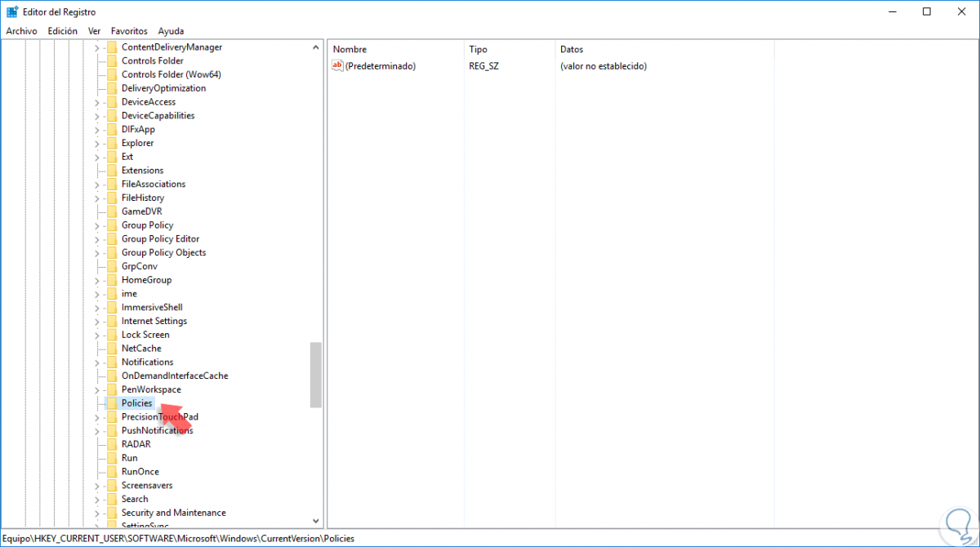Viewport: 980px width, 547px height.
Task: Click the Datos column header
Action: click(x=664, y=50)
